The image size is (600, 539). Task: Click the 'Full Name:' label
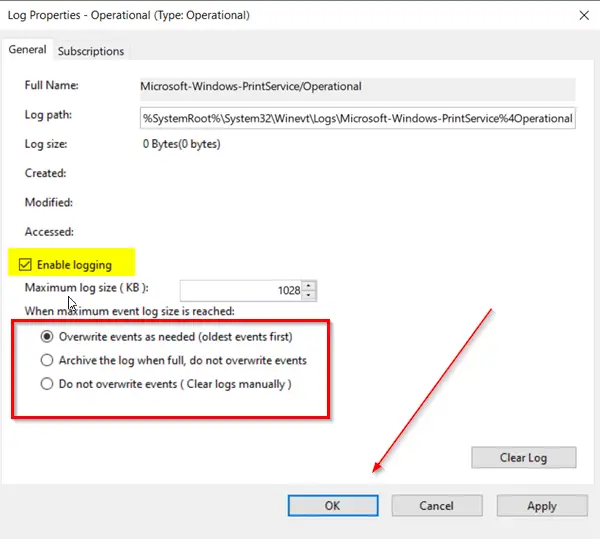(52, 85)
